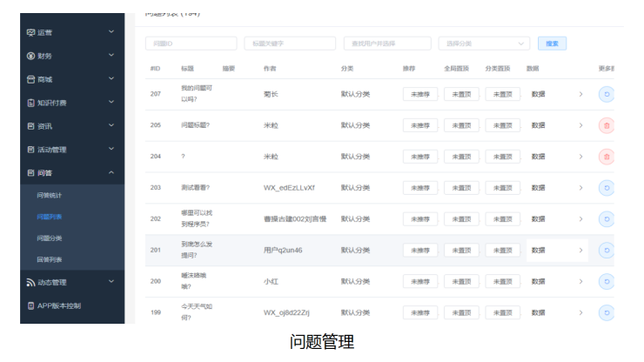The width and height of the screenshot is (644, 362).
Task: Click the 资讯 sidebar icon
Action: (30, 126)
